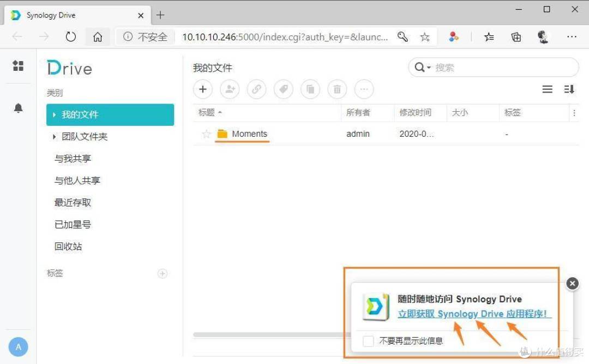589x364 pixels.
Task: Click the add tag plus button beside 标签
Action: [162, 273]
